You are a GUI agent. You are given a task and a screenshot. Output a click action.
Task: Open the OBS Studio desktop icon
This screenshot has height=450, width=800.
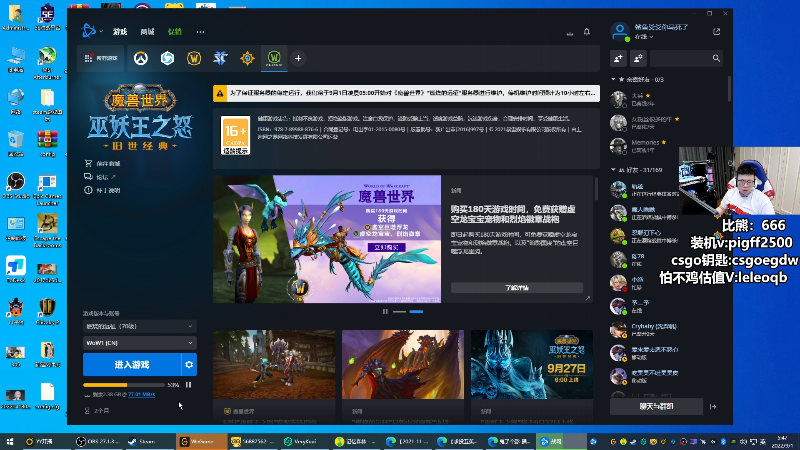pos(16,185)
